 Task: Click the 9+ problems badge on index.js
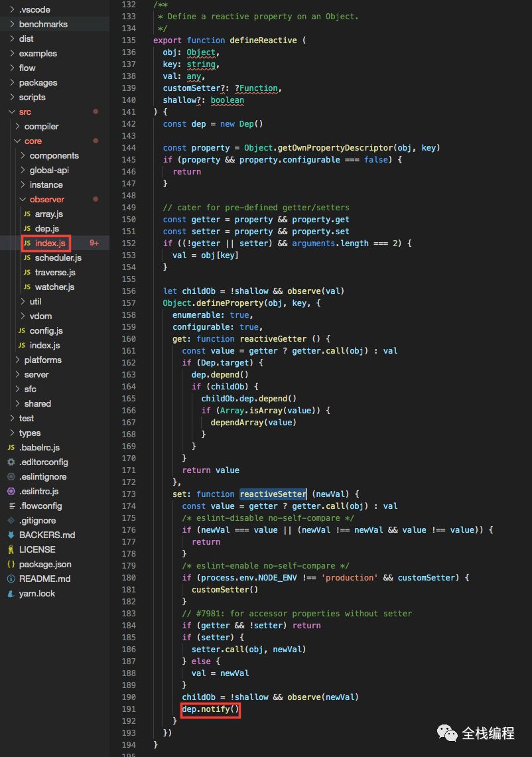click(94, 243)
